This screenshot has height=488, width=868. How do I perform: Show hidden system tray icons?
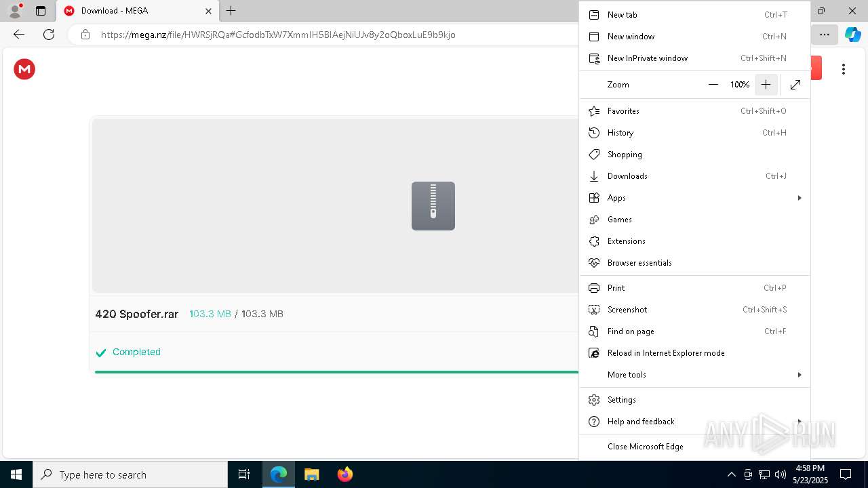731,474
